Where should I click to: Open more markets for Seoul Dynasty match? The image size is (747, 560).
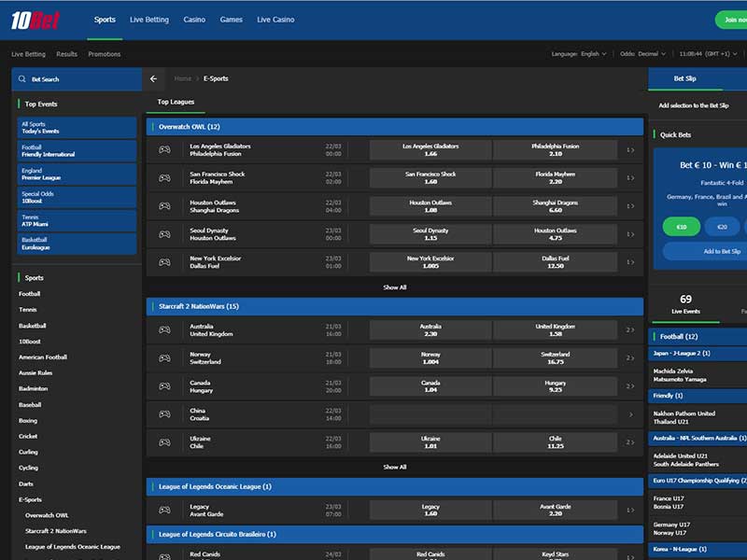[630, 234]
